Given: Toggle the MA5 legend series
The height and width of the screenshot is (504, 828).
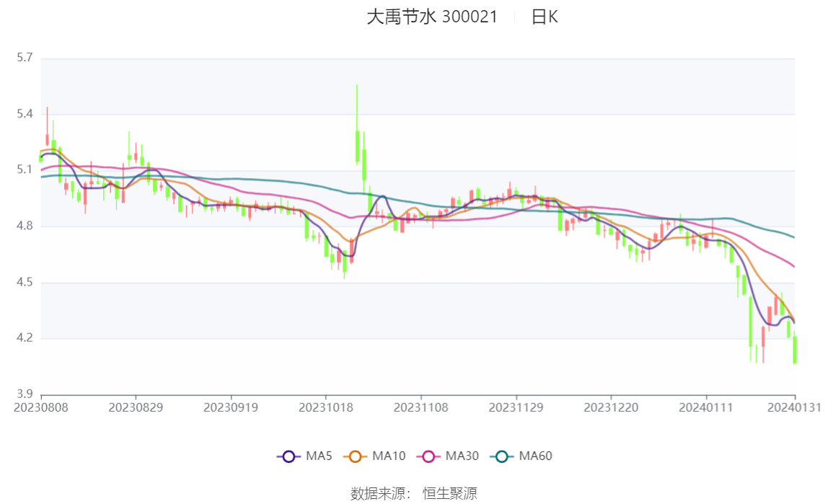Looking at the screenshot, I should point(304,456).
